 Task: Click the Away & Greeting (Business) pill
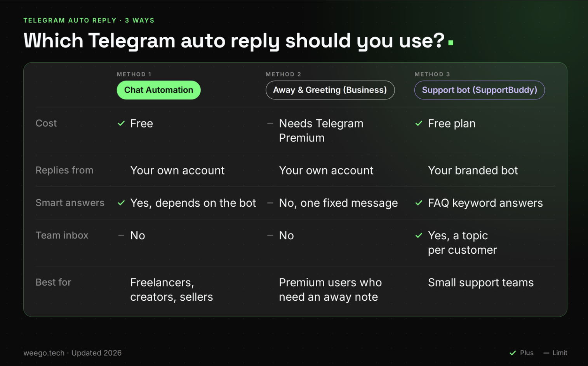coord(330,90)
